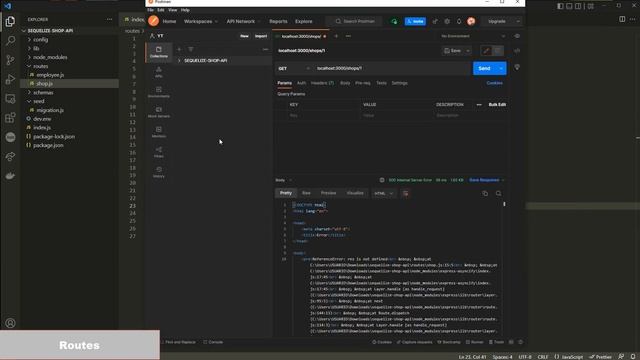Image resolution: width=640 pixels, height=360 pixels.
Task: Click the blue Send button
Action: pyautogui.click(x=484, y=69)
